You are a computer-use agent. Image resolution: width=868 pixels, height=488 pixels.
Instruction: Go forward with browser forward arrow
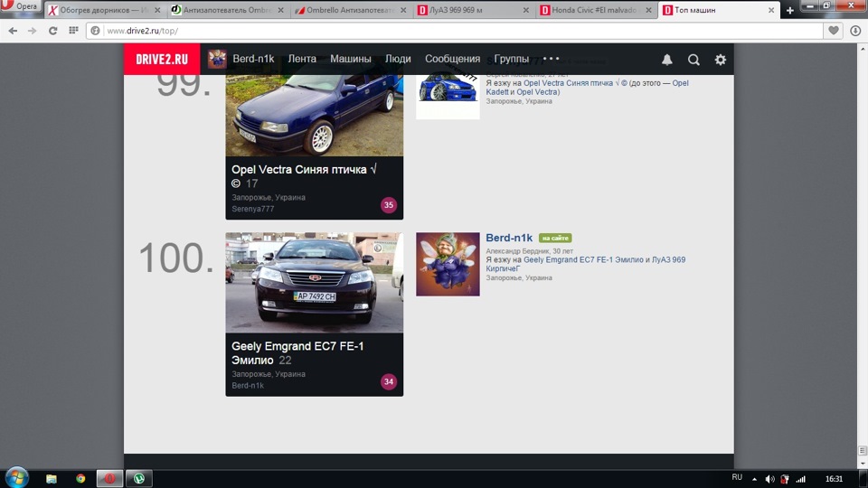coord(33,31)
